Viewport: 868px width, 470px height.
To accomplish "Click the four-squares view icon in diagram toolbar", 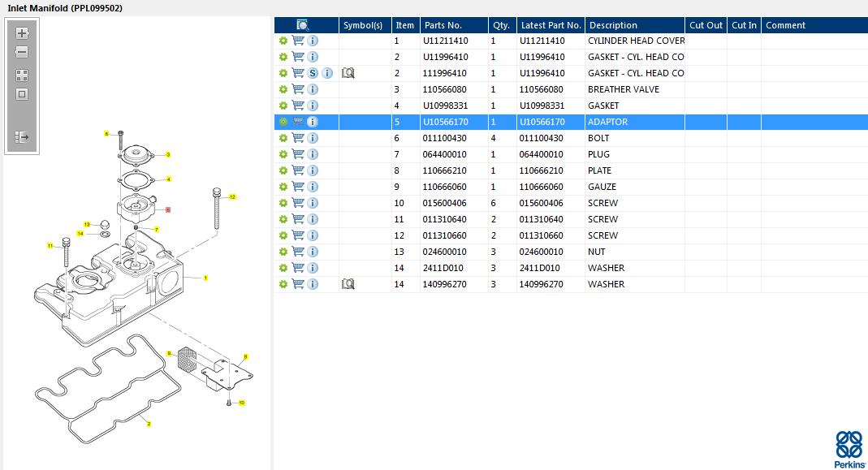I will click(22, 75).
